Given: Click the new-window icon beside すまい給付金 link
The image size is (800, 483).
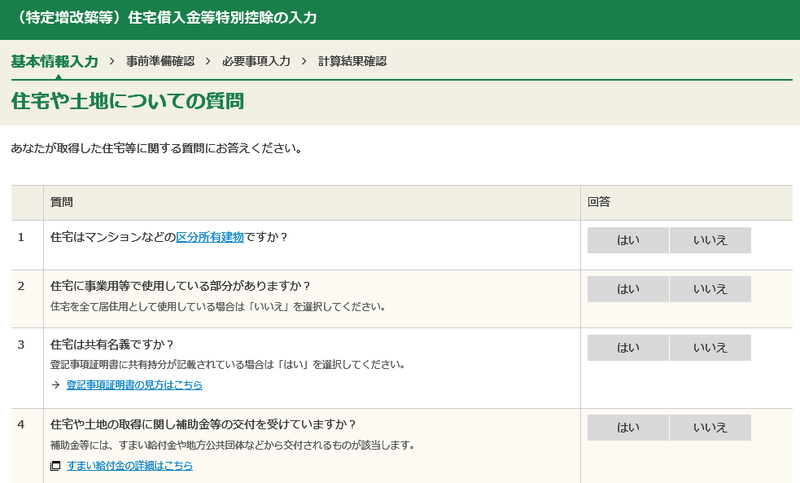Looking at the screenshot, I should 55,466.
